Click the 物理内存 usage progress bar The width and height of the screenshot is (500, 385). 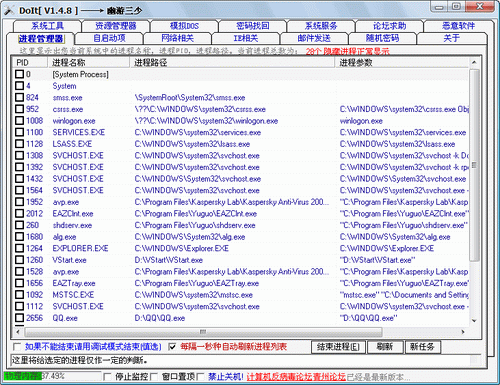coord(52,377)
